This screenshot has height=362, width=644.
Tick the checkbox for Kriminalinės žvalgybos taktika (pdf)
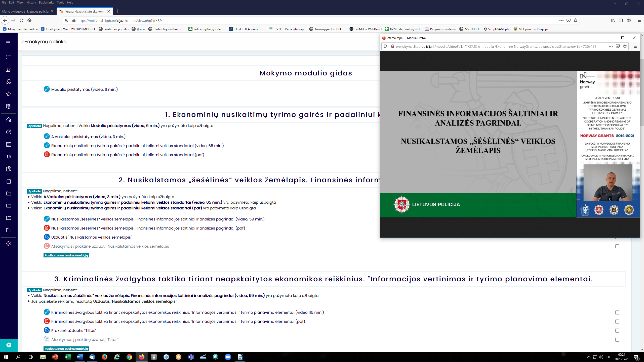[x=617, y=322]
